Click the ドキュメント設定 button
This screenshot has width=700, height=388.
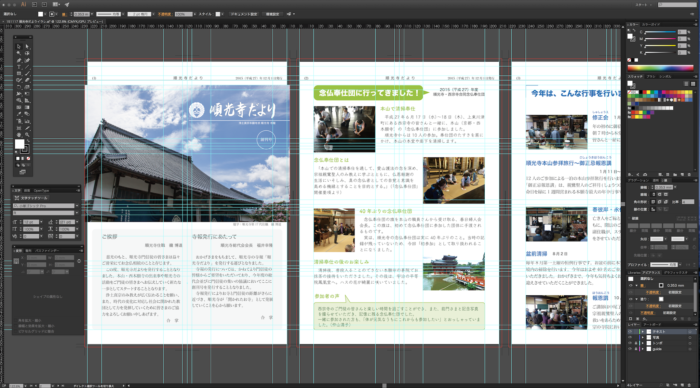[244, 14]
